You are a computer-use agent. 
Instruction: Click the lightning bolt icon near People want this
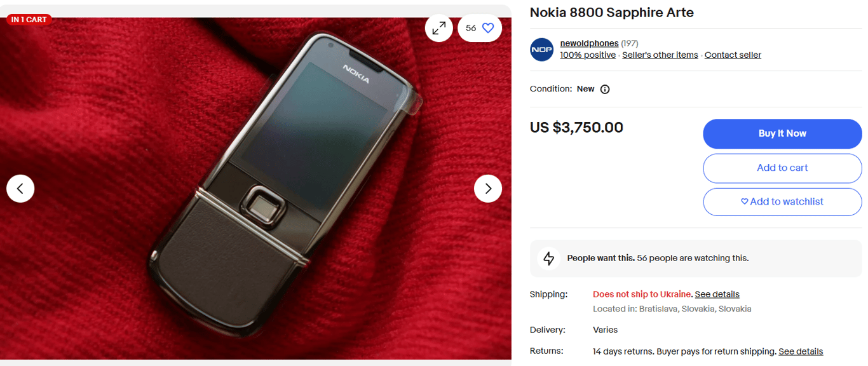pos(549,258)
